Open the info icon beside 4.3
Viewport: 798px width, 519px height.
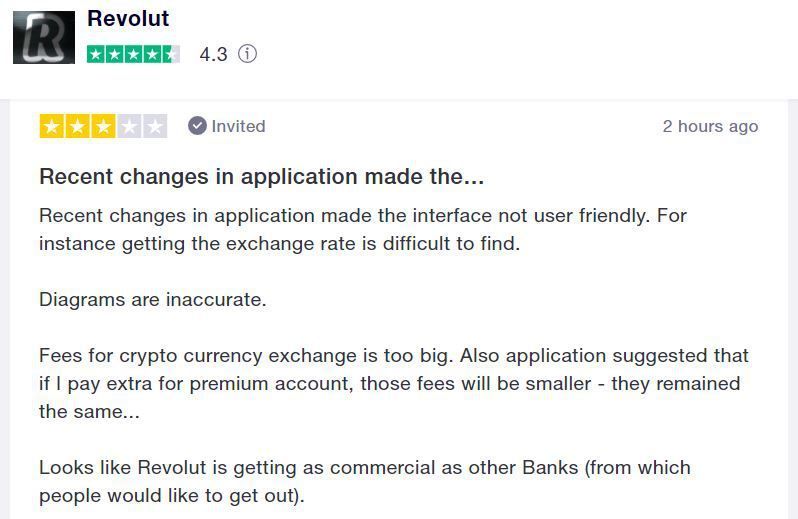coord(247,53)
